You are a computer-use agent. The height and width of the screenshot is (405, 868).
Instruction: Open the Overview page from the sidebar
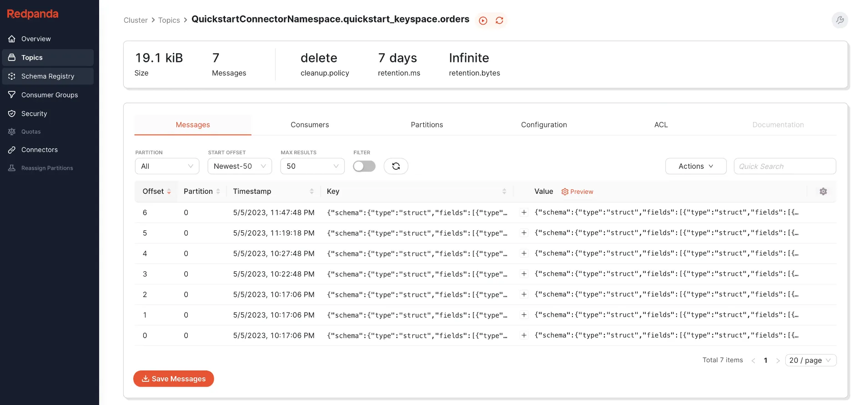(48, 39)
